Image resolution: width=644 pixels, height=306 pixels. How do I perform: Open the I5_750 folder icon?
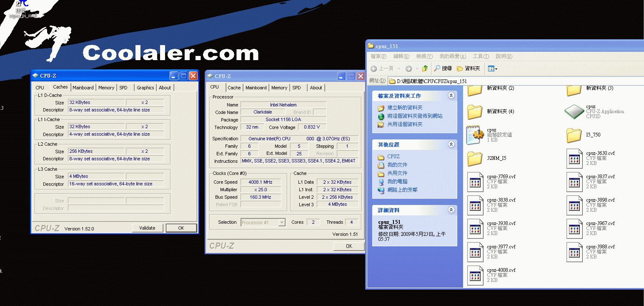574,135
